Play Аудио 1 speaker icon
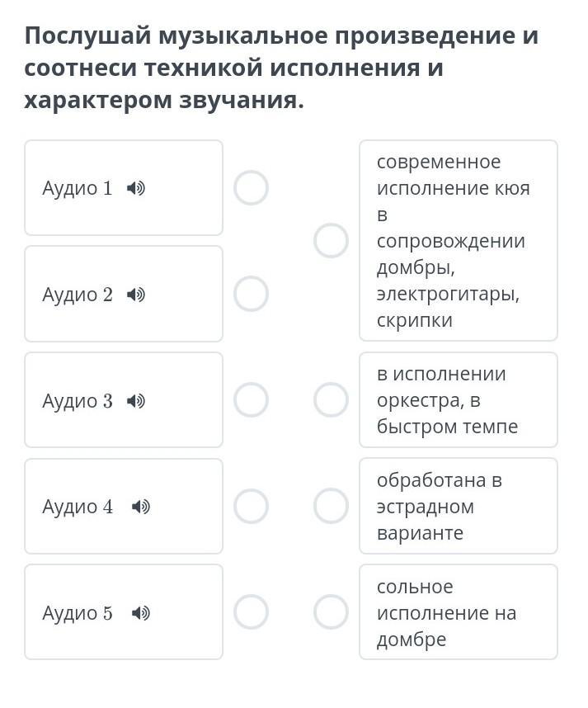588x708 pixels. point(136,188)
